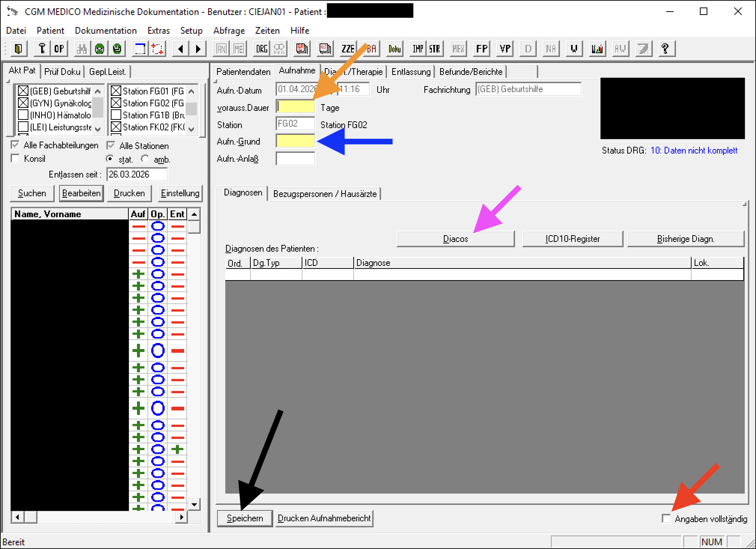The height and width of the screenshot is (549, 756).
Task: Click the FP toolbar icon
Action: 482,49
